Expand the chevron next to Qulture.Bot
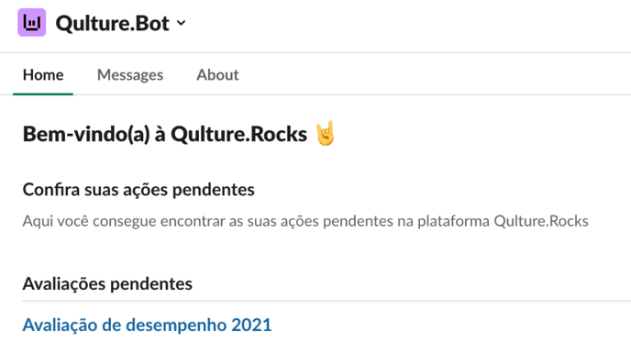Screen dimensions: 631x364 pyautogui.click(x=182, y=23)
